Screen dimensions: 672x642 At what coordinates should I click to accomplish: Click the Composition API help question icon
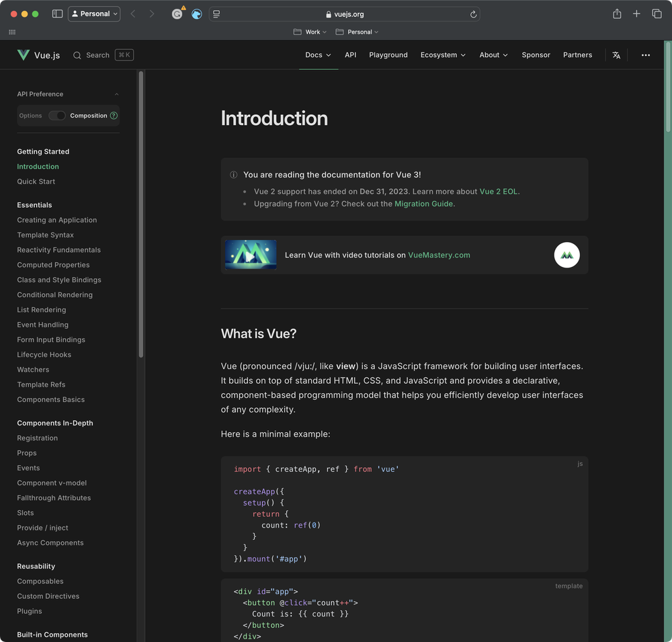click(x=114, y=116)
